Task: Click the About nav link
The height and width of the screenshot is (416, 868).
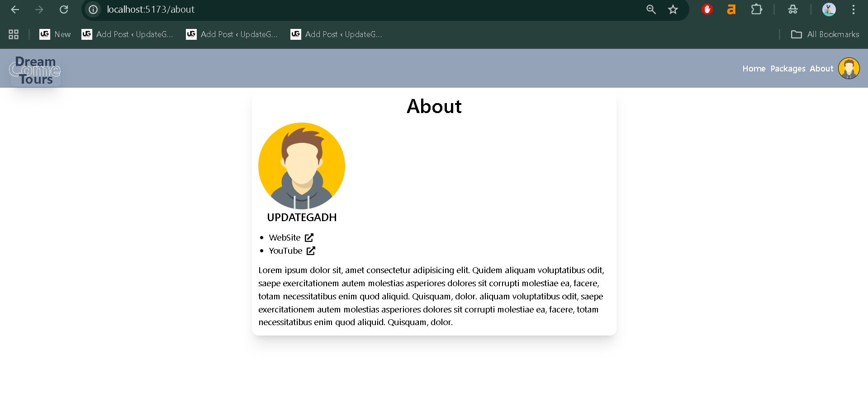Action: pyautogui.click(x=821, y=69)
